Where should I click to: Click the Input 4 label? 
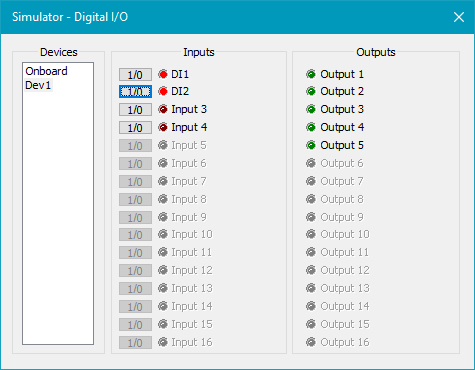click(189, 127)
